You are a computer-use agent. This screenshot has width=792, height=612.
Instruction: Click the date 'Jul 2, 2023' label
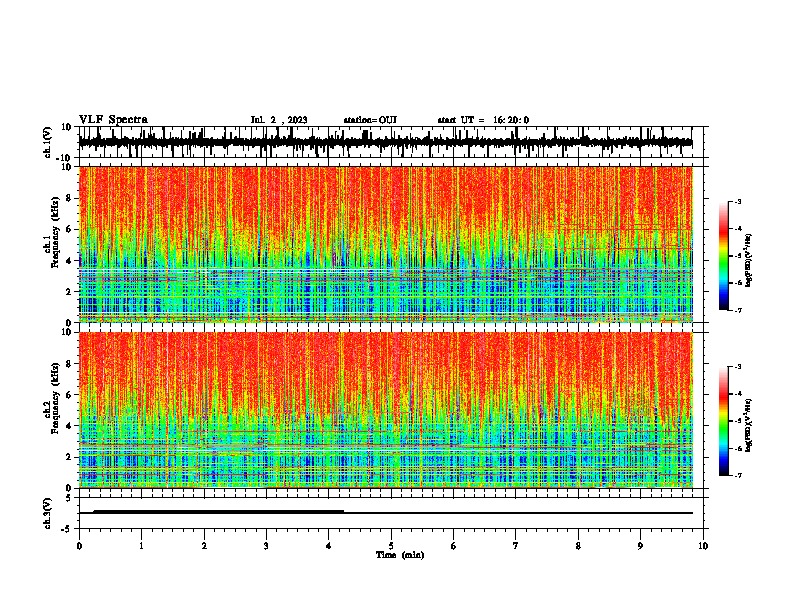(x=279, y=120)
